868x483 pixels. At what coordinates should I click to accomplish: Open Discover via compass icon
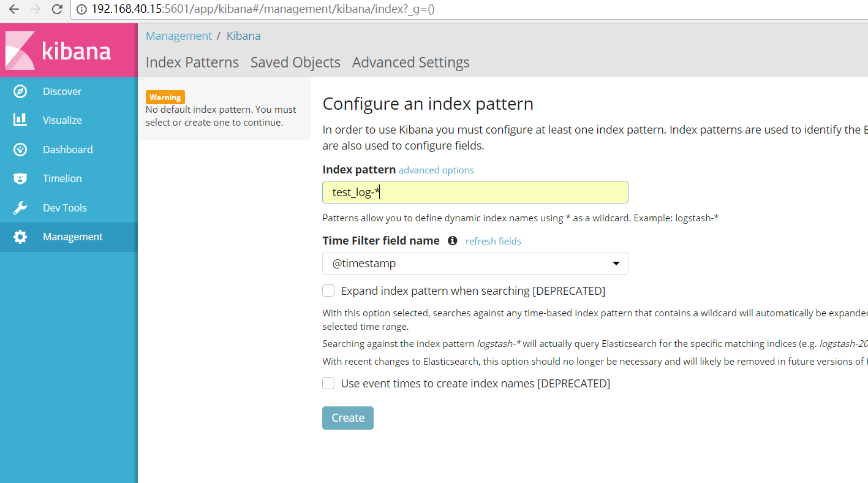point(20,91)
